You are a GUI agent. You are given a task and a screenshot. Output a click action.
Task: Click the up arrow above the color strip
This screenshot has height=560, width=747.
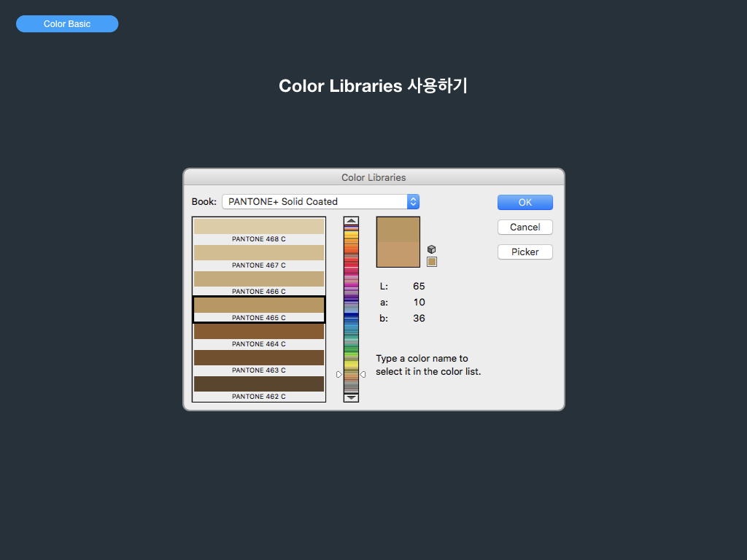pos(352,221)
